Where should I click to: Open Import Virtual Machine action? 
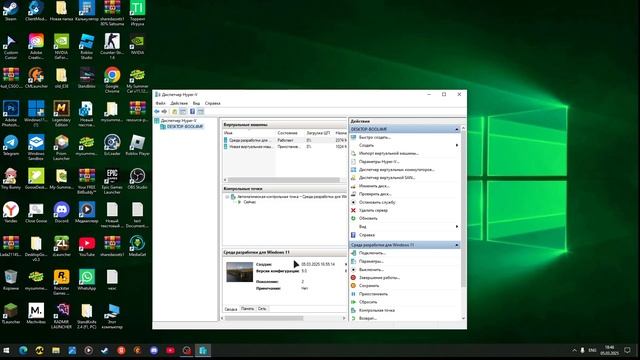[x=389, y=153]
